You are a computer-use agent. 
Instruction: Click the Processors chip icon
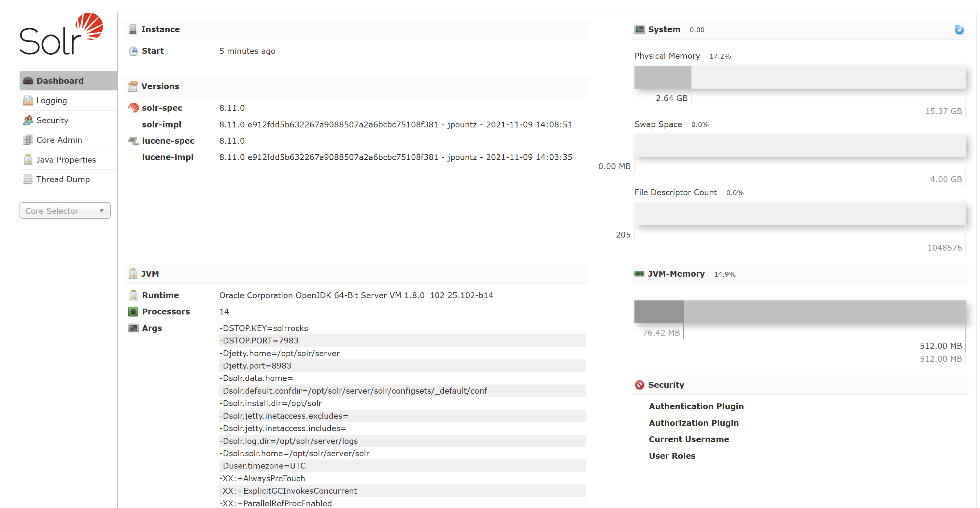point(133,311)
